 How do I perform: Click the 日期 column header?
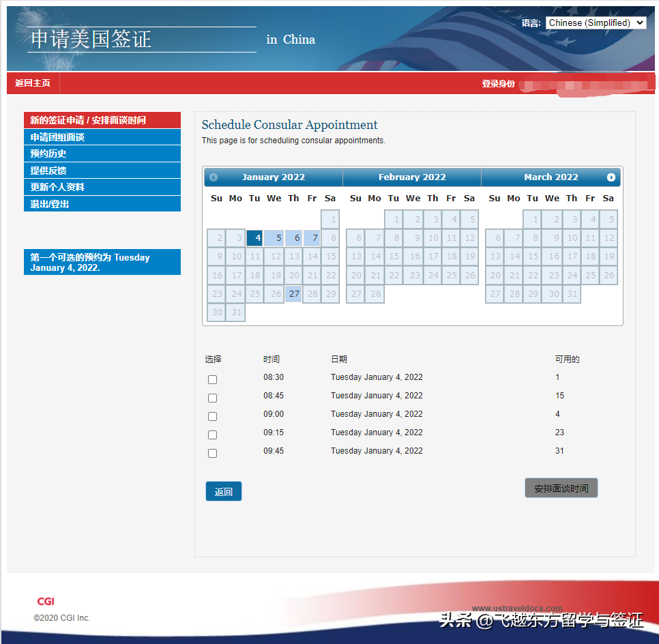(339, 360)
